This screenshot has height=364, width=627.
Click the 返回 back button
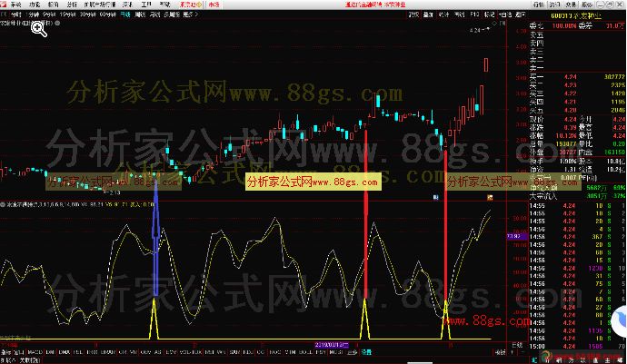click(521, 15)
